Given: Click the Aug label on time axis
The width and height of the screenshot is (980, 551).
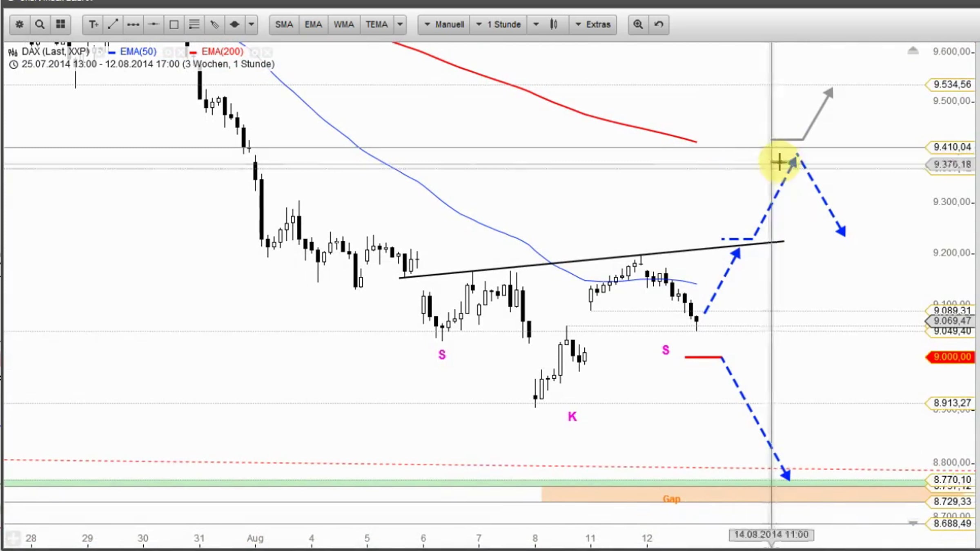Looking at the screenshot, I should pyautogui.click(x=255, y=538).
